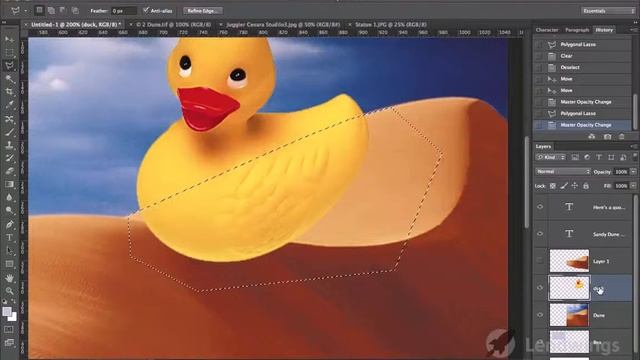The width and height of the screenshot is (640, 360).
Task: Filter layers by pixel layers
Action: pos(575,157)
